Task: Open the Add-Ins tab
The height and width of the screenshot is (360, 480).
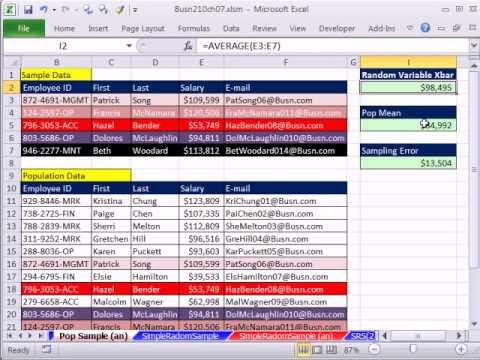Action: (x=382, y=29)
